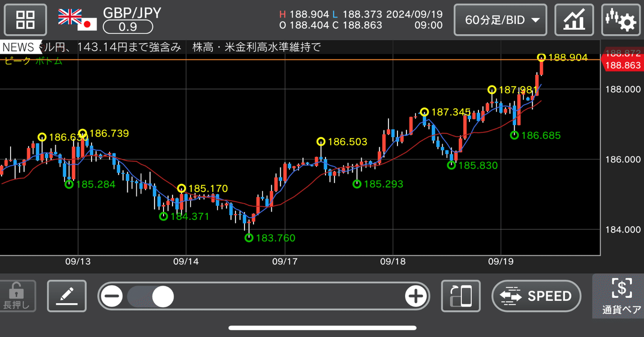The width and height of the screenshot is (644, 337).
Task: Zoom in using the plus icon
Action: pos(416,296)
